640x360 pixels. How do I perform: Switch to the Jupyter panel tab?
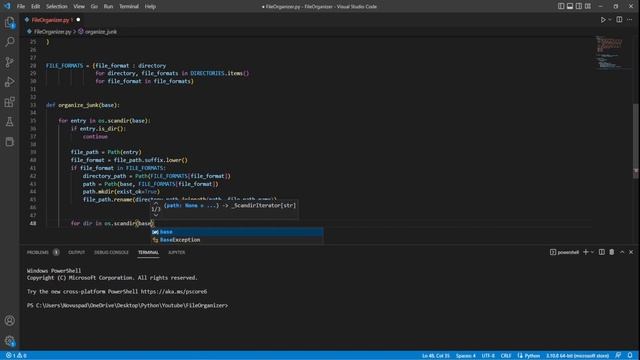(x=176, y=252)
